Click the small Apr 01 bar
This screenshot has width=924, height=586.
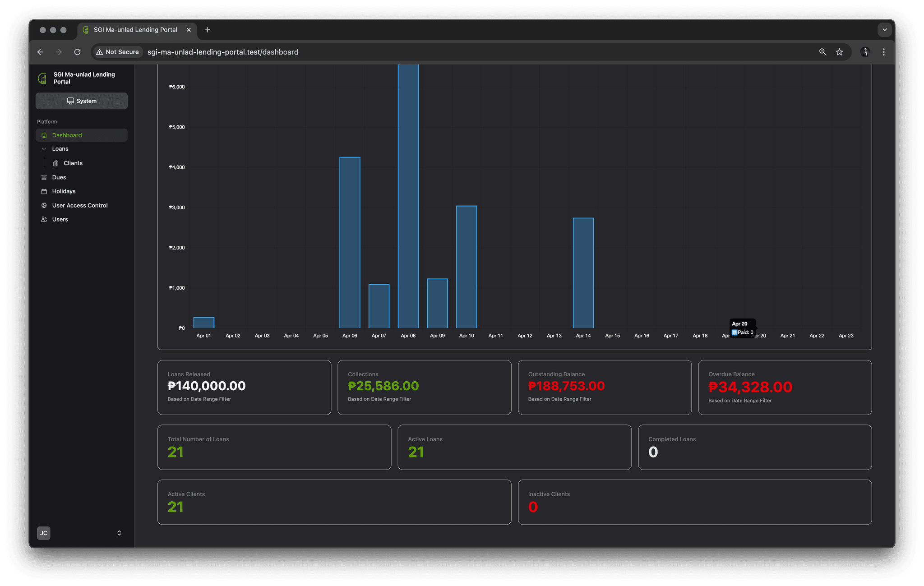pos(203,323)
